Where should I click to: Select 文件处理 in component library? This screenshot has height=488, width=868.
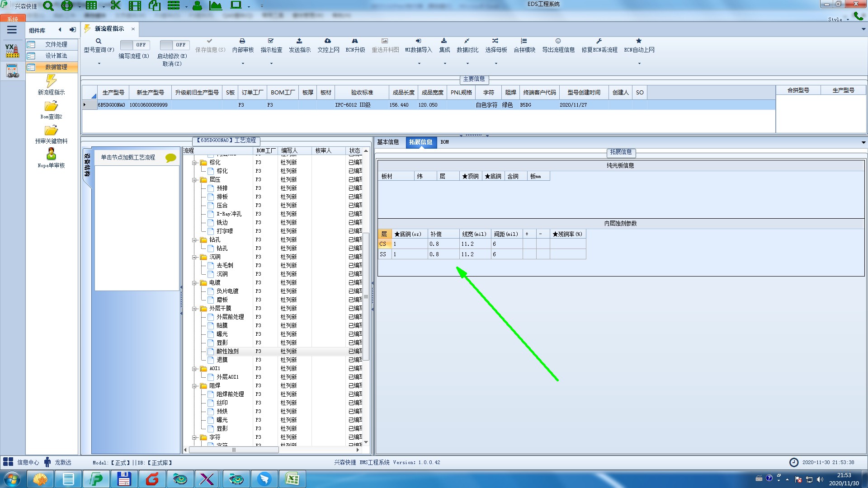(56, 44)
